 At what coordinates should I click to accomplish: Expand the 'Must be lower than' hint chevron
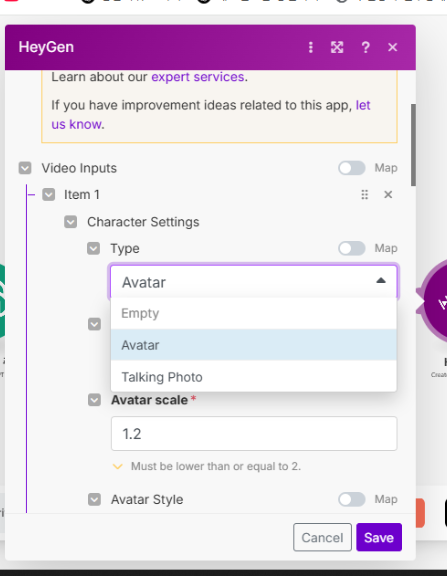coord(118,467)
